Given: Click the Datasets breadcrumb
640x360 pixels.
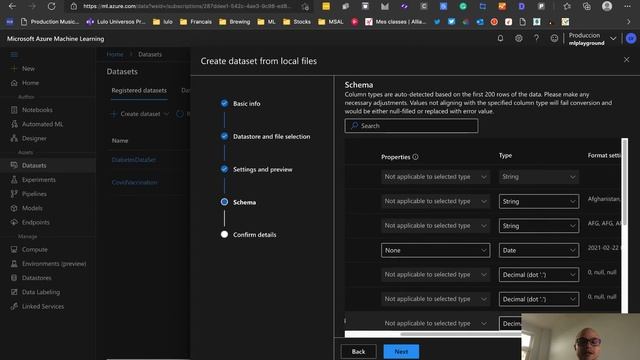Looking at the screenshot, I should pyautogui.click(x=150, y=54).
